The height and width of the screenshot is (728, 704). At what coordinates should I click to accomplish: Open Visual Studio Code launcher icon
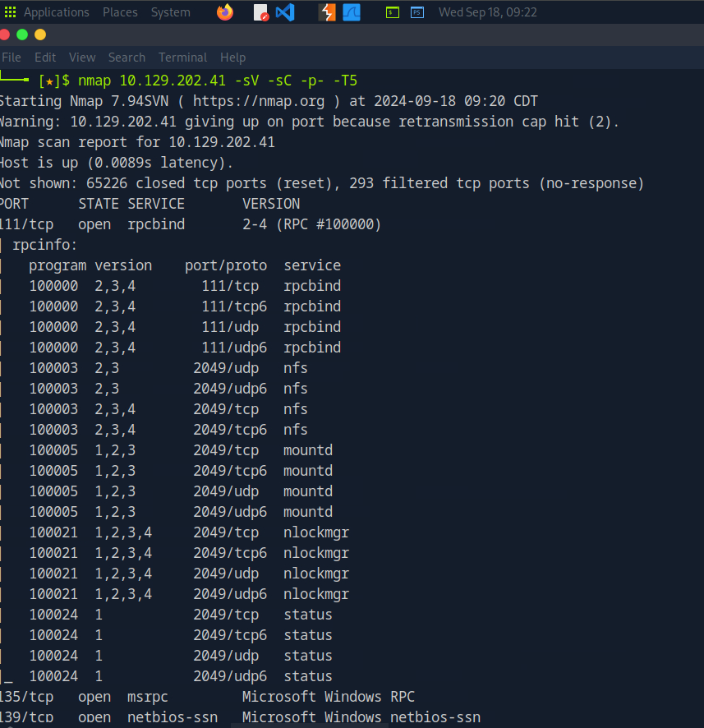(285, 12)
